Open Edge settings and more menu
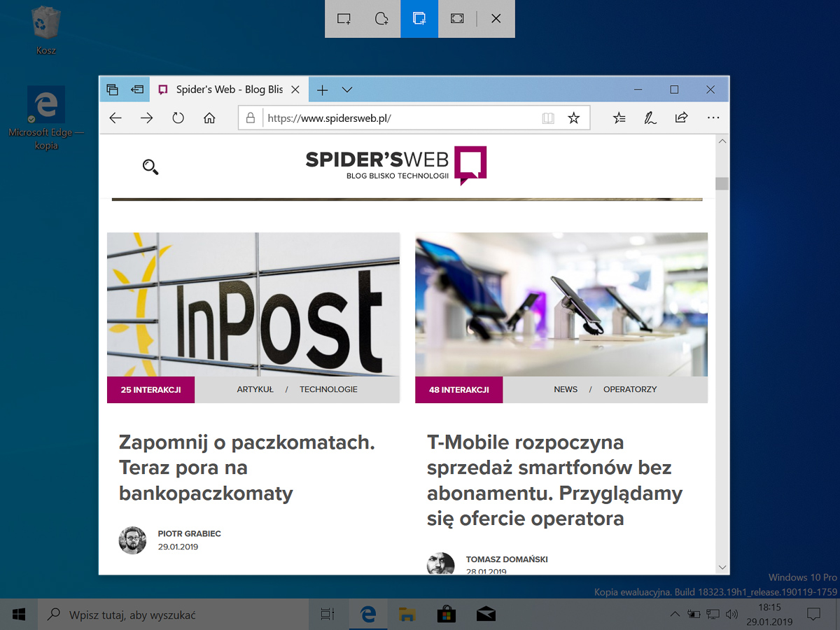Viewport: 840px width, 630px height. coord(713,118)
